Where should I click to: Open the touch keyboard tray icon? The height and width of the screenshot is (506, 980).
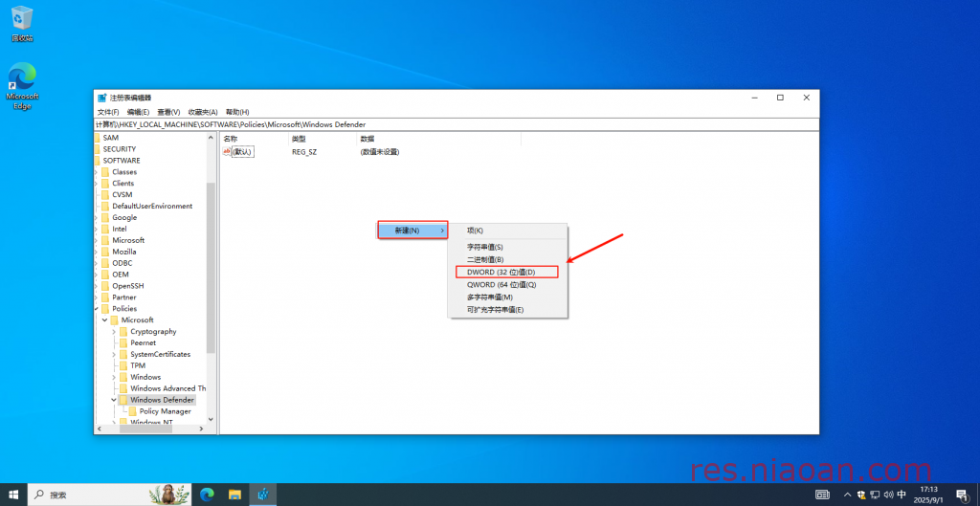pos(823,495)
